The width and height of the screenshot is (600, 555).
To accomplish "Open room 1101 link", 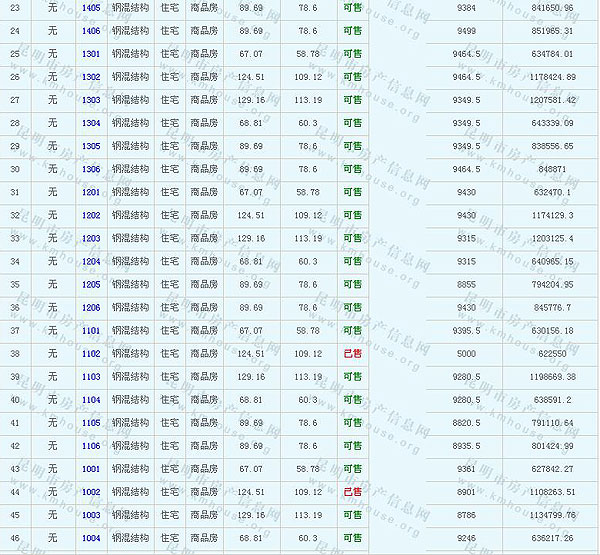I will pyautogui.click(x=90, y=330).
